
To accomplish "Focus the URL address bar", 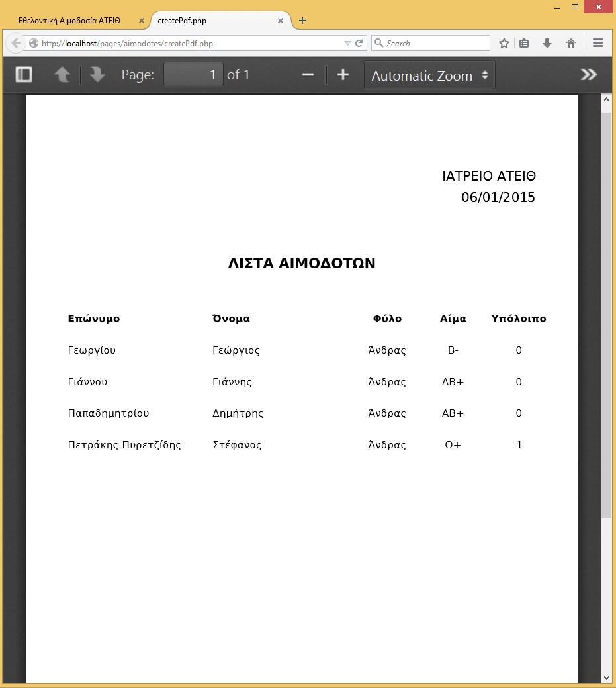I will [x=191, y=44].
